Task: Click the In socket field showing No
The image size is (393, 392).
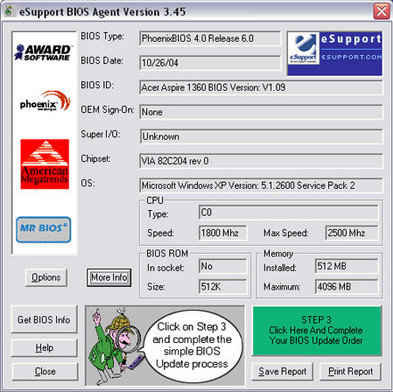Action: [223, 266]
